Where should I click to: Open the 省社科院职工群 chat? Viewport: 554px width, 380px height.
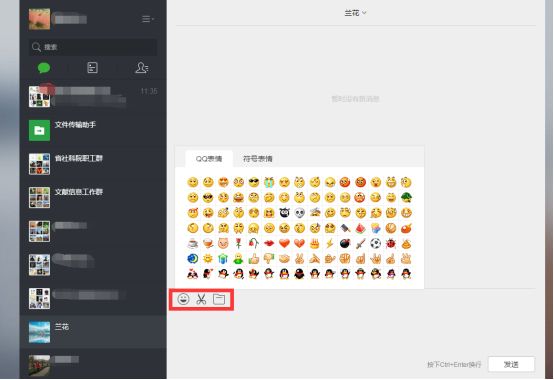click(x=93, y=164)
